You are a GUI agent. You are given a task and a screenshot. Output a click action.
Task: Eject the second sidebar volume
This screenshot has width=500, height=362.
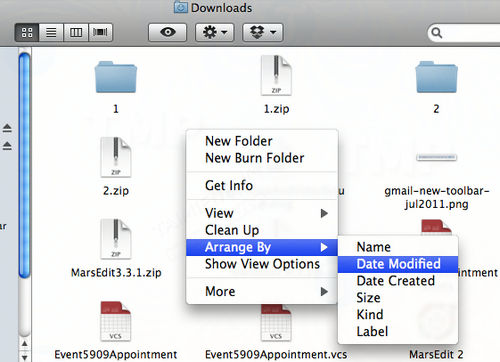pos(7,146)
